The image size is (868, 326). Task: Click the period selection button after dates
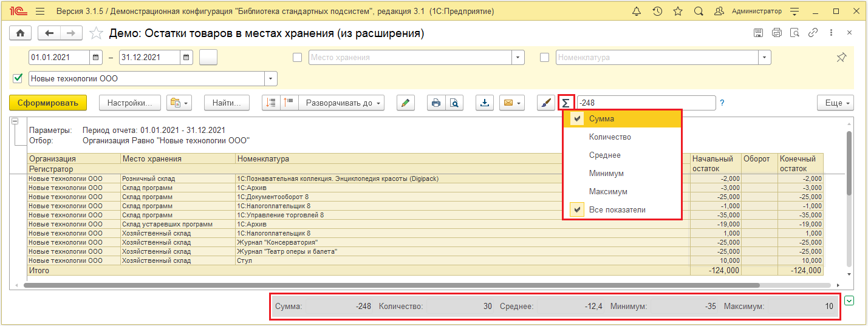click(x=208, y=58)
